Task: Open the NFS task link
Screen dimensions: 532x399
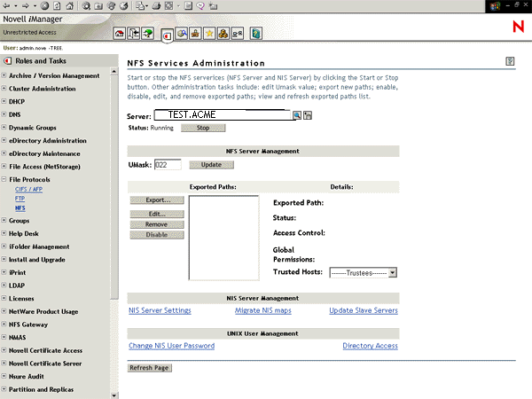Action: coord(20,208)
